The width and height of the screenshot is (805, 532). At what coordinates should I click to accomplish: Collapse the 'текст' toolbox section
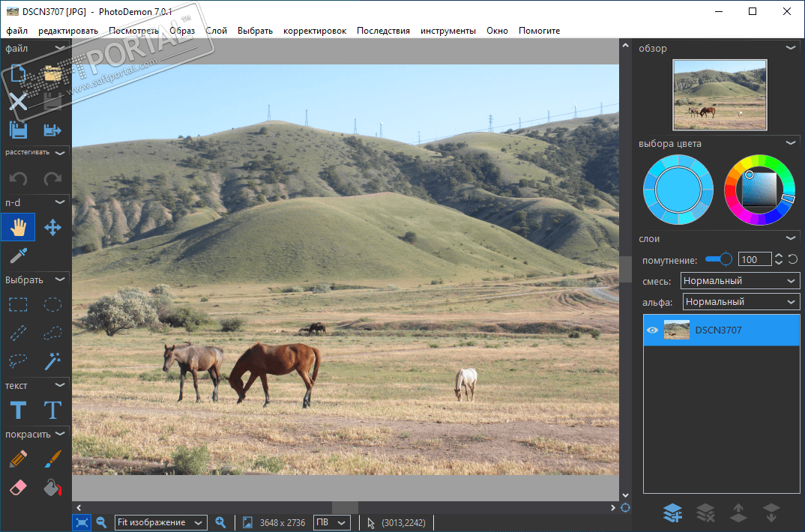pyautogui.click(x=60, y=385)
